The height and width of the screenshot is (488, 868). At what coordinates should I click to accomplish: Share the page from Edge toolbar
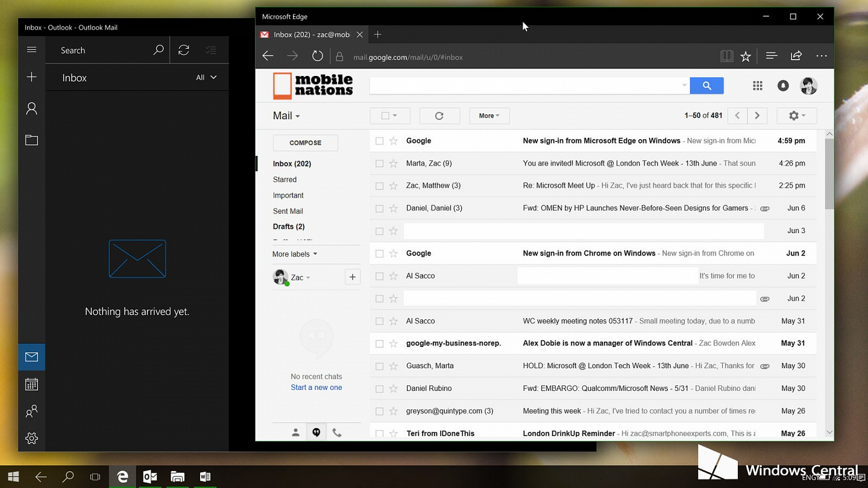(x=796, y=56)
